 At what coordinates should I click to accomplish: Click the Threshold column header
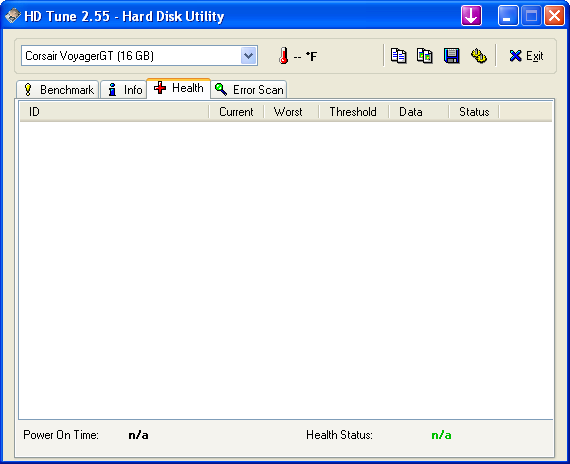click(x=353, y=112)
